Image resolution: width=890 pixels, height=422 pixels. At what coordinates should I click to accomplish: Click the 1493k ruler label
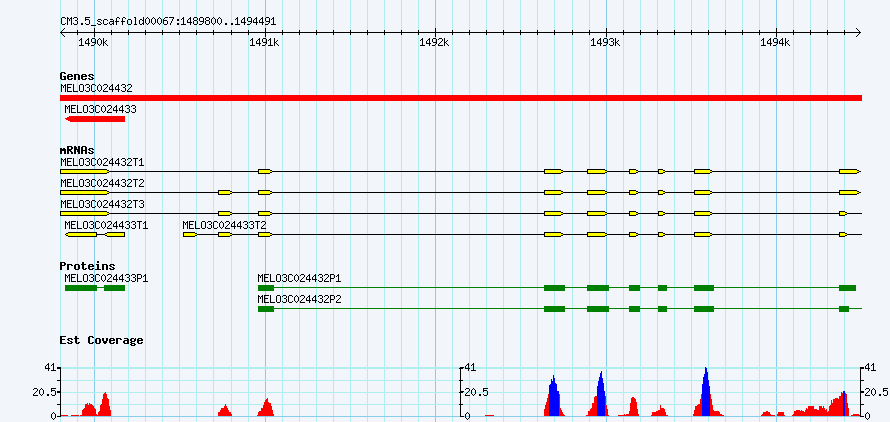coord(606,42)
